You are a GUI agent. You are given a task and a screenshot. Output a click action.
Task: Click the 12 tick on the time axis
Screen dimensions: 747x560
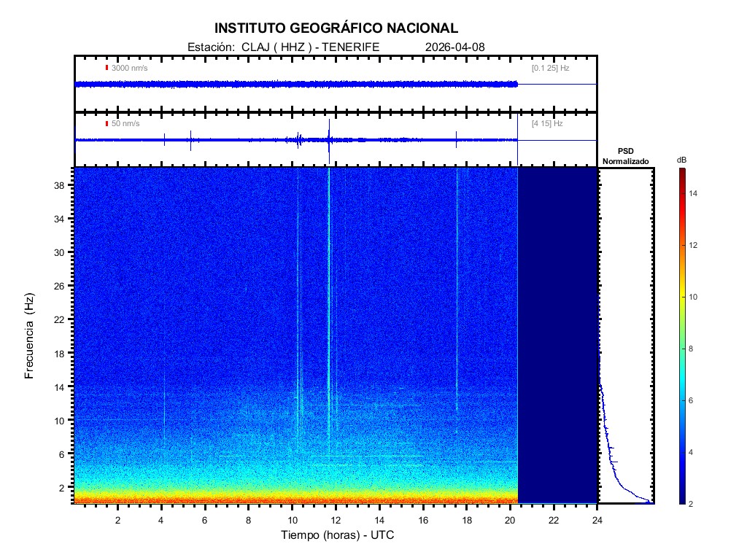coord(336,520)
